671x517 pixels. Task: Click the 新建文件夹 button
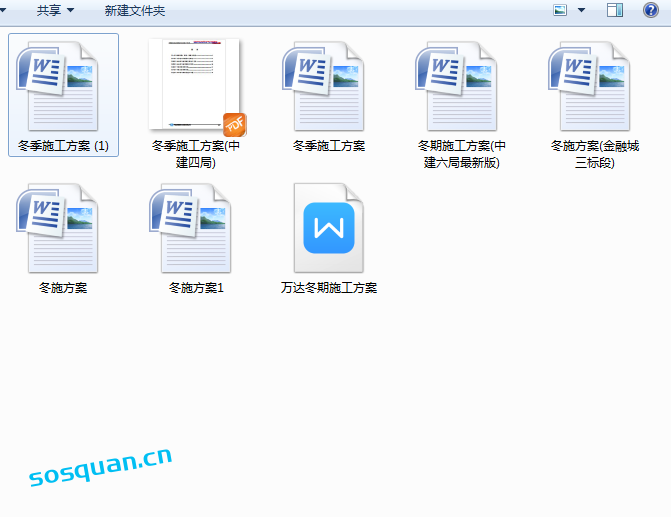tap(135, 10)
